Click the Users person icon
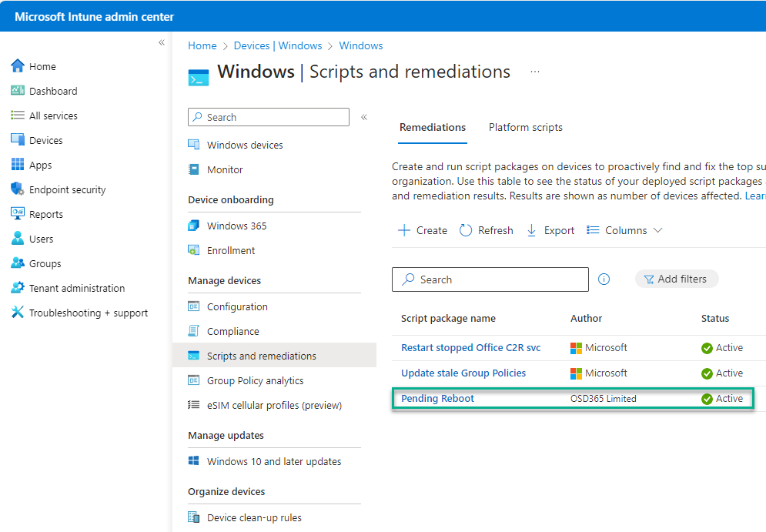 pyautogui.click(x=18, y=238)
